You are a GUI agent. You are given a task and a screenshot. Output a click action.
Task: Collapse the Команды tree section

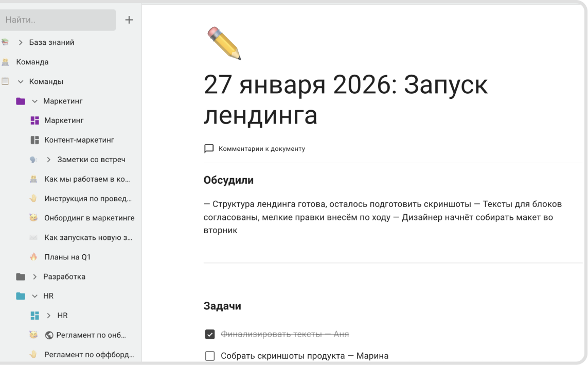point(21,82)
